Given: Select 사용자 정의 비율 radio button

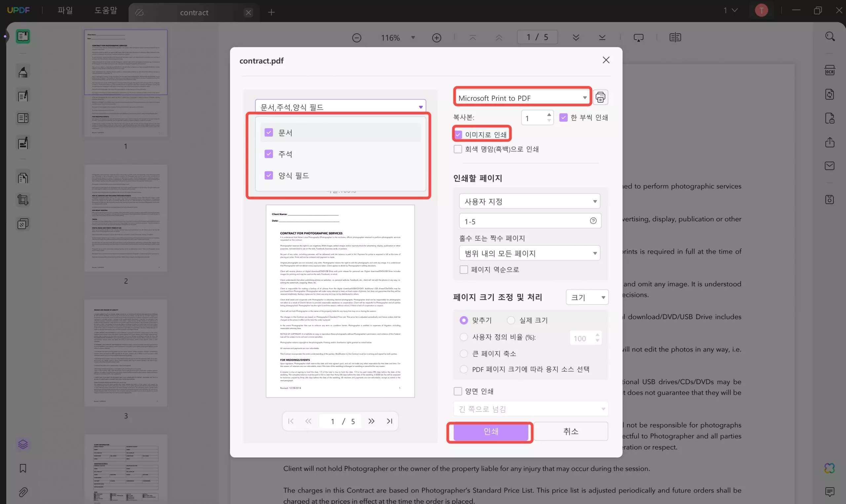Looking at the screenshot, I should pos(463,337).
